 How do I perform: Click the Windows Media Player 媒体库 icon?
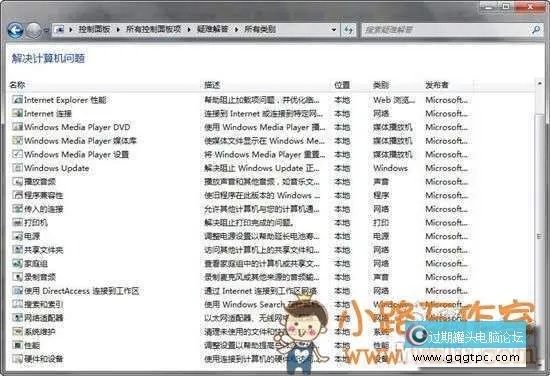pos(17,141)
